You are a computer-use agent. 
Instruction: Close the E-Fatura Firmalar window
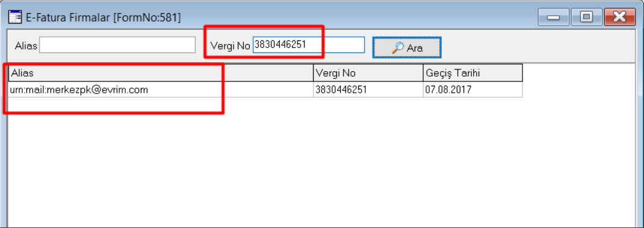(x=620, y=17)
